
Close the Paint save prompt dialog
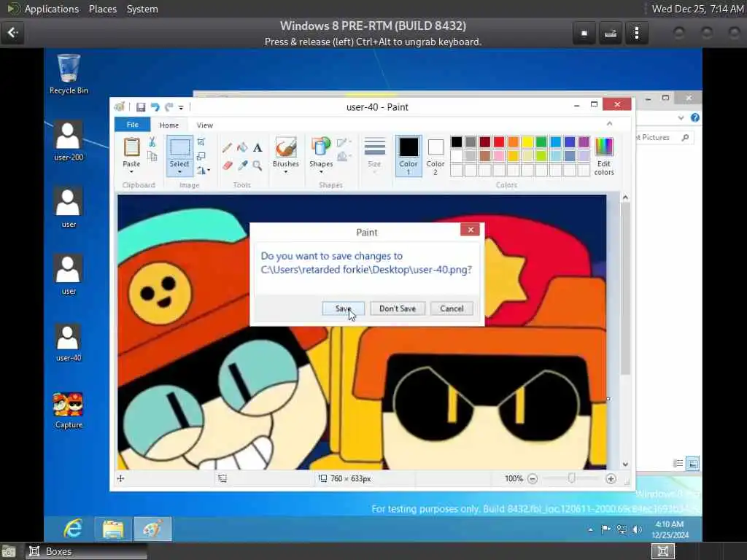(471, 230)
